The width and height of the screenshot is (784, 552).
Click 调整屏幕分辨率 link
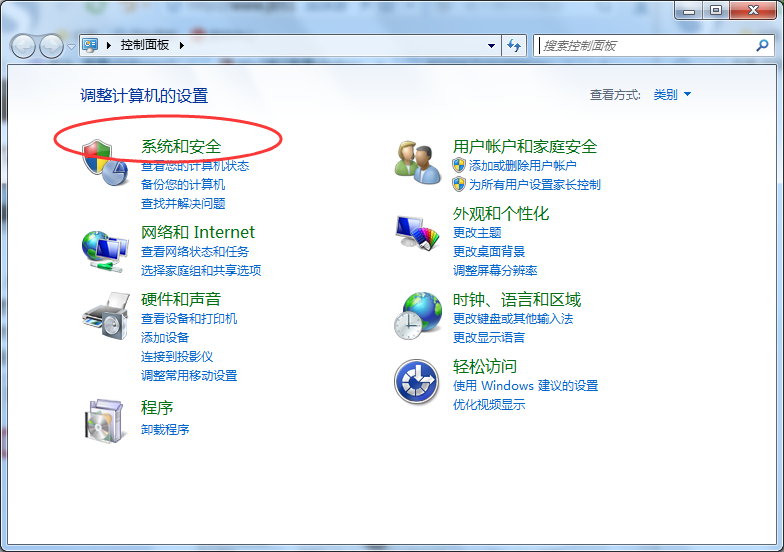click(495, 270)
